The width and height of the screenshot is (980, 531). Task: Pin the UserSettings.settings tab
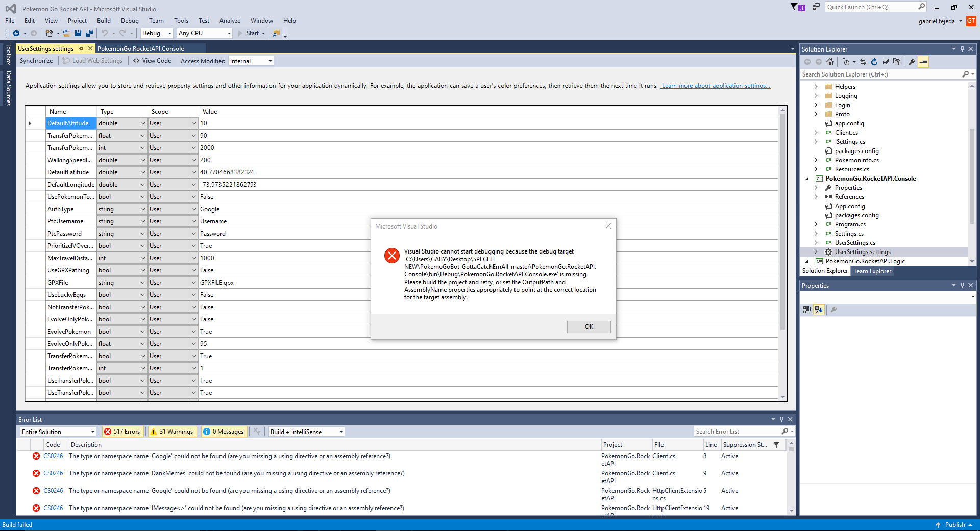click(81, 49)
